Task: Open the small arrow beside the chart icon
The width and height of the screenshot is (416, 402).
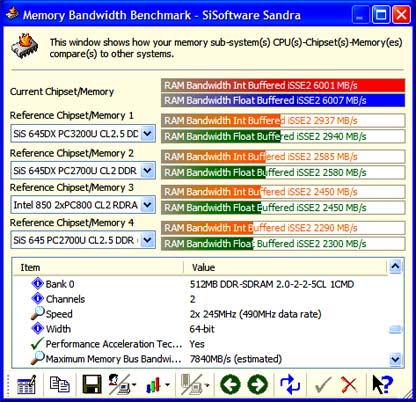Action: point(167,385)
